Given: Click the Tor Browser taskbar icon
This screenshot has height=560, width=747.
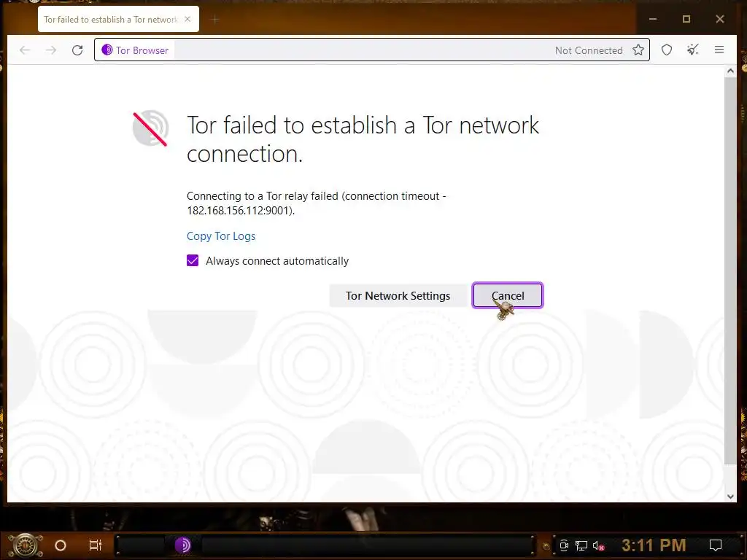Looking at the screenshot, I should [x=182, y=545].
